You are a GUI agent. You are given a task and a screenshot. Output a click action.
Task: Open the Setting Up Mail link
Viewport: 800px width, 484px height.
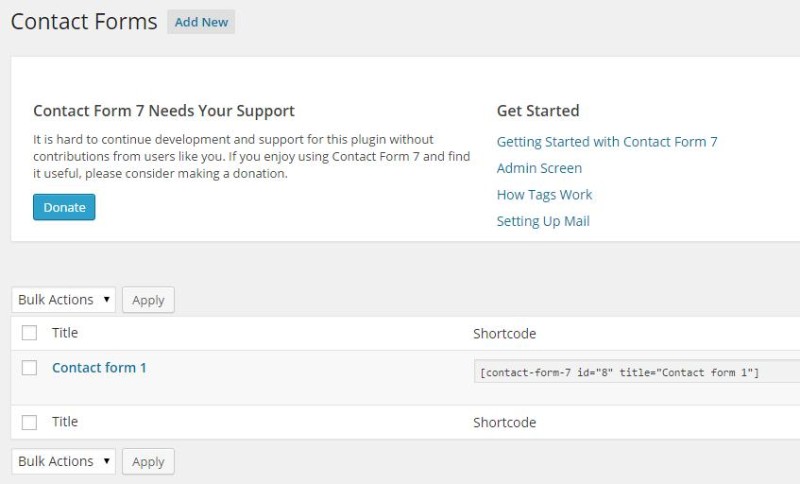[x=543, y=221]
